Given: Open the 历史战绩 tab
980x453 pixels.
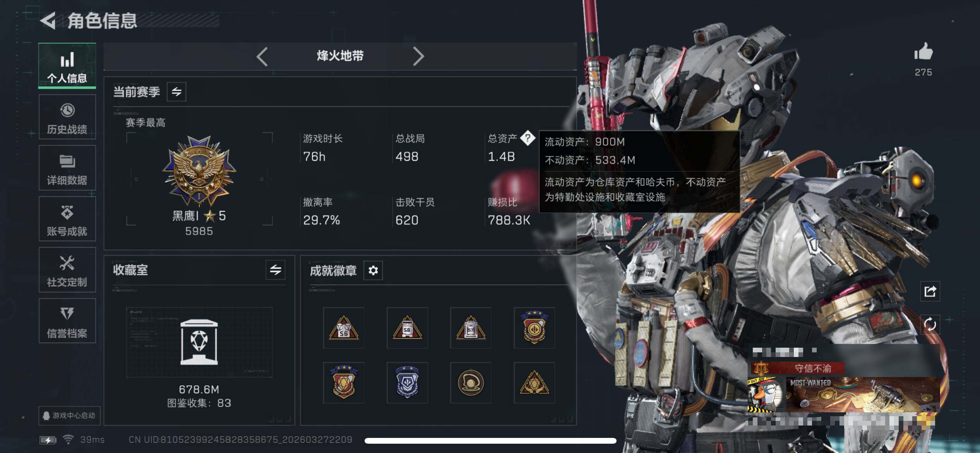Looking at the screenshot, I should coord(67,117).
